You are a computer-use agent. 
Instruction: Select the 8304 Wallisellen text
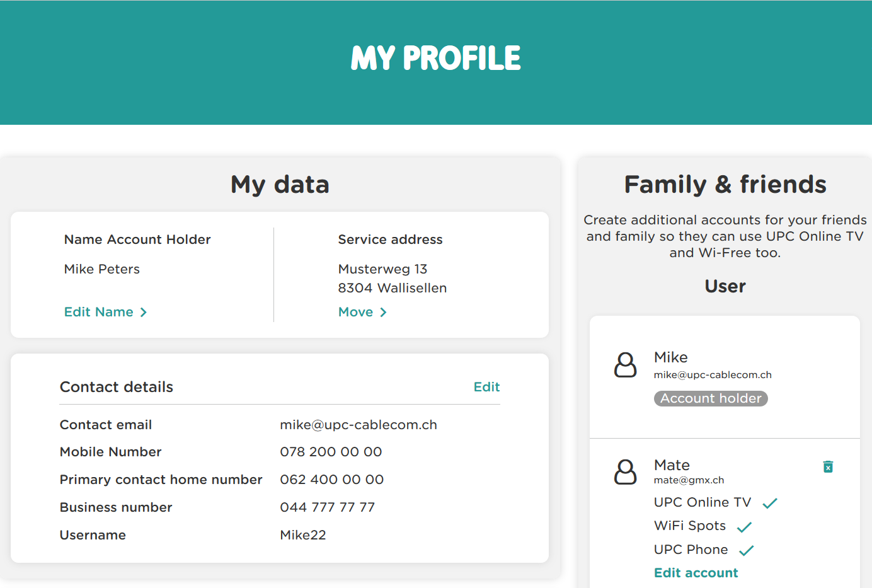(x=393, y=288)
